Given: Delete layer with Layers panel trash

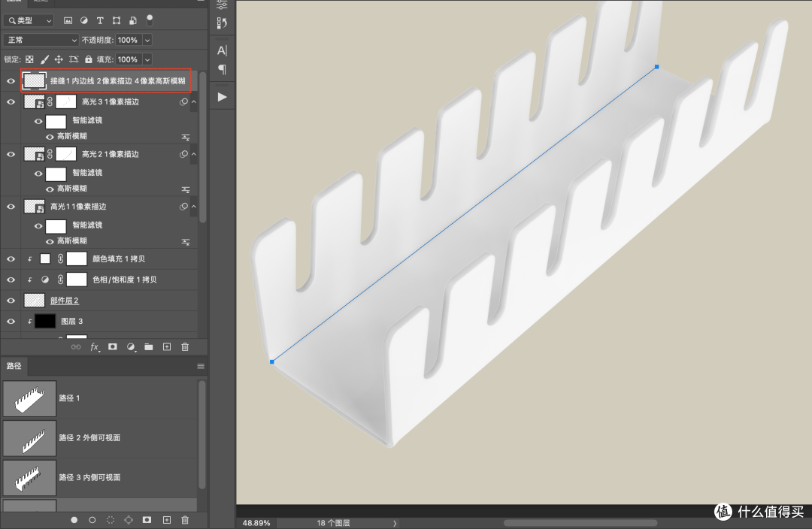Looking at the screenshot, I should 185,347.
